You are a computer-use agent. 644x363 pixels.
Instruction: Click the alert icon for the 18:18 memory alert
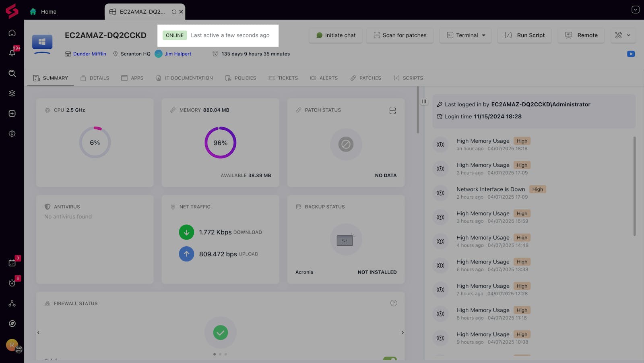pyautogui.click(x=441, y=145)
